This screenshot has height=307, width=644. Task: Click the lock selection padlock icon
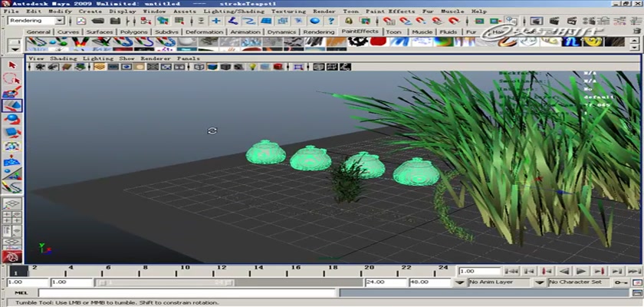(x=349, y=21)
